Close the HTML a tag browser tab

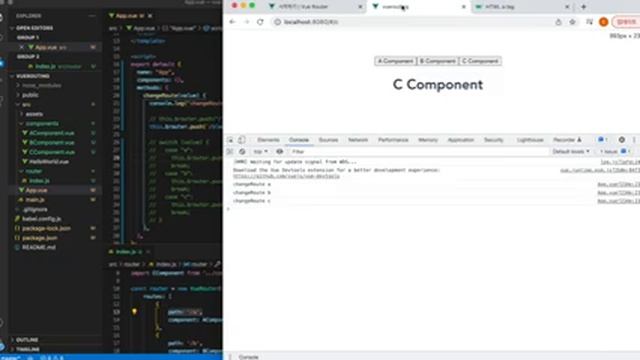[x=567, y=7]
